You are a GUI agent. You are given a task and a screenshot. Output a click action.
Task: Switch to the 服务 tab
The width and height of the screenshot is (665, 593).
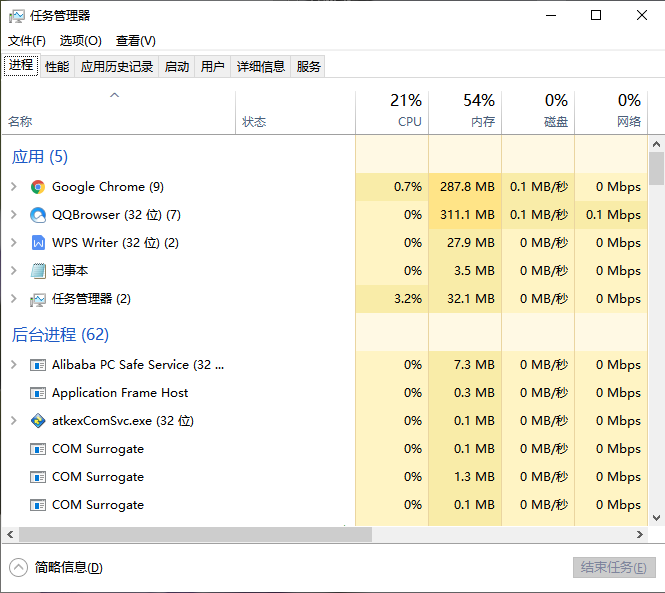[308, 67]
